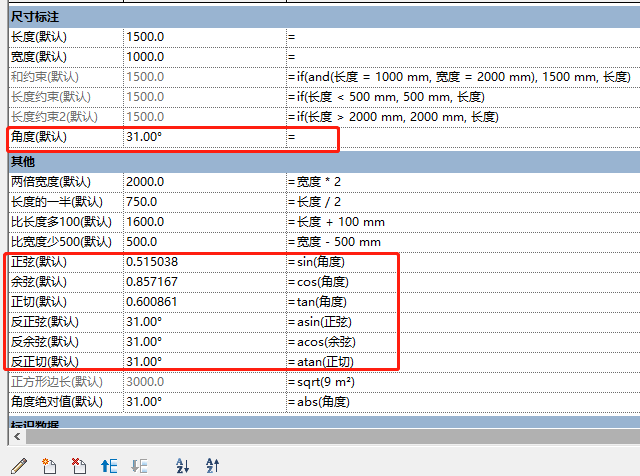Click the horizontal scrollbar left arrow

tap(17, 436)
